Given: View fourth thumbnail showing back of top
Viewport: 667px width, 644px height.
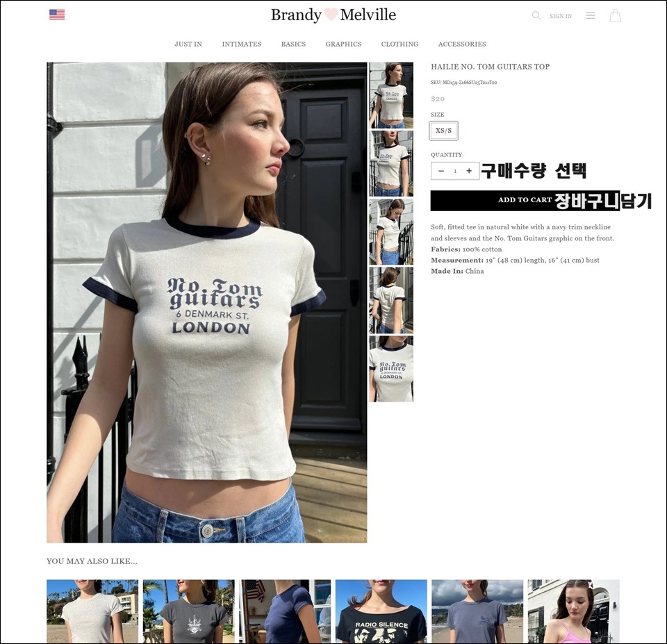Looking at the screenshot, I should [x=391, y=300].
